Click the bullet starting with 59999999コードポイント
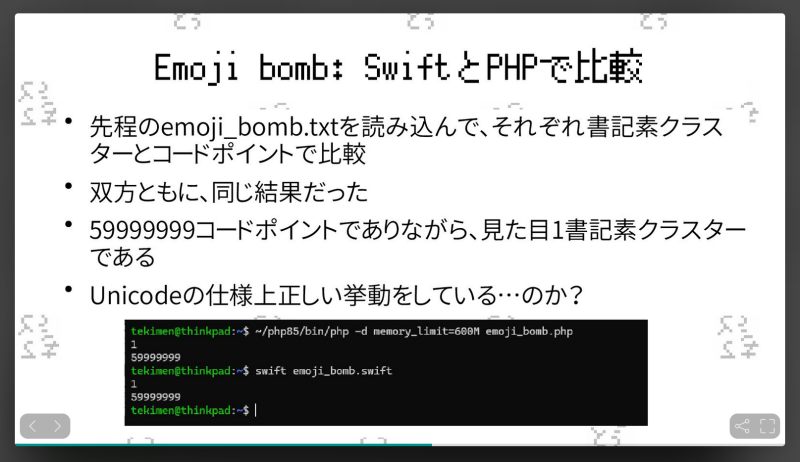 pyautogui.click(x=400, y=243)
